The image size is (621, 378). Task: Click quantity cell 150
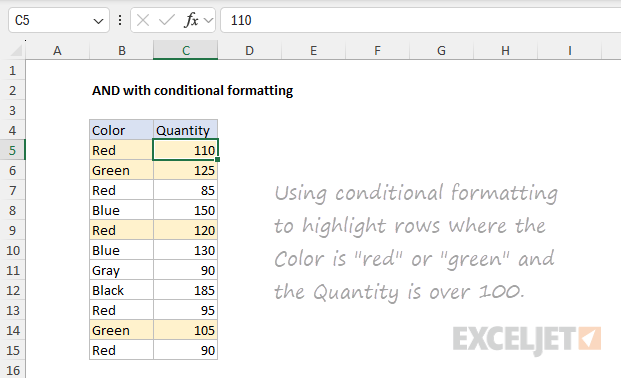point(185,210)
